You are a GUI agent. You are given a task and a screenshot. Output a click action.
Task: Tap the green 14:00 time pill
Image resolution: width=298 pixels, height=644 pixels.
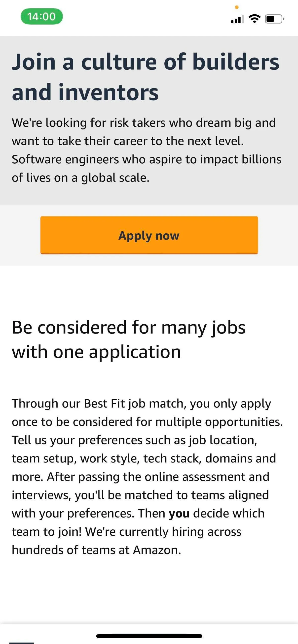pos(41,17)
